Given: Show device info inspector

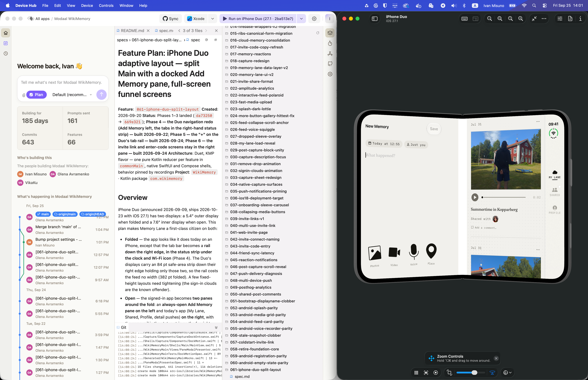Looking at the screenshot, I should point(580,18).
